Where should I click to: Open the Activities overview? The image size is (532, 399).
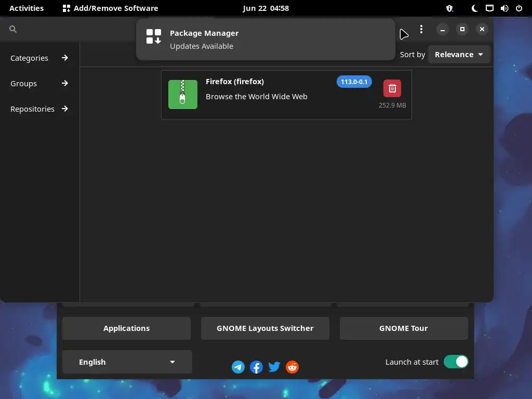click(x=26, y=8)
